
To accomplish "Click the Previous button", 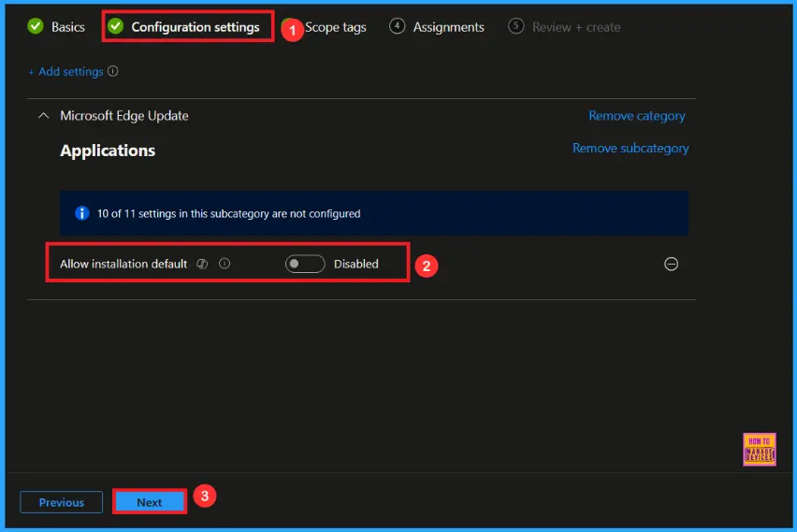I will (x=62, y=502).
